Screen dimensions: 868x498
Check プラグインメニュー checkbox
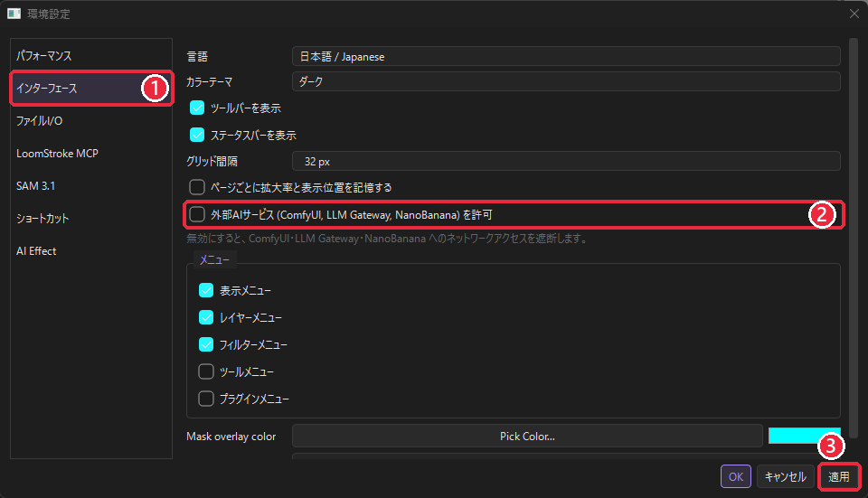(206, 399)
